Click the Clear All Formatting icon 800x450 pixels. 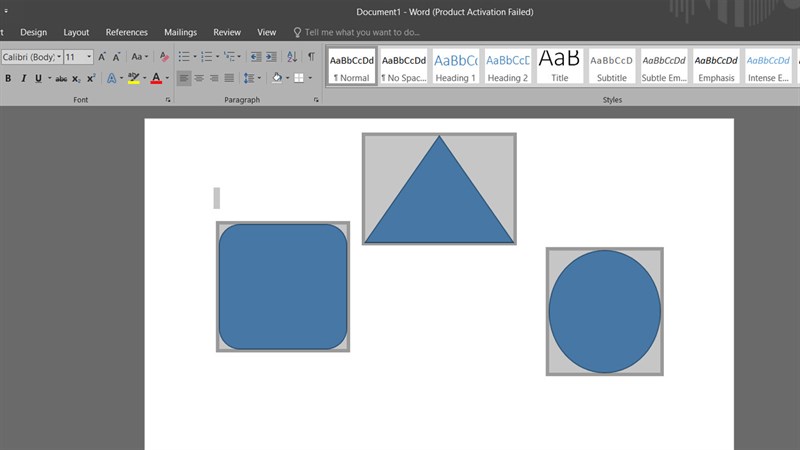click(x=165, y=57)
